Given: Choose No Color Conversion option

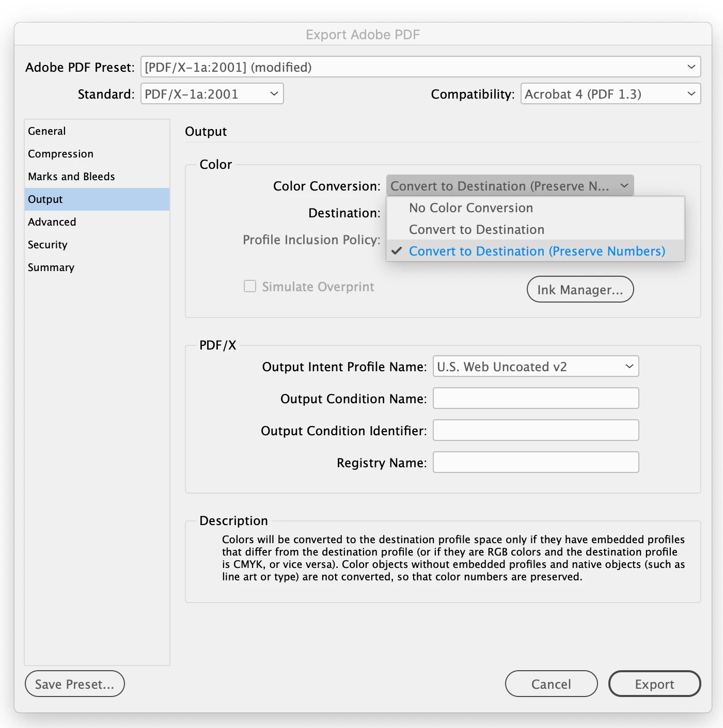Looking at the screenshot, I should pyautogui.click(x=536, y=208).
